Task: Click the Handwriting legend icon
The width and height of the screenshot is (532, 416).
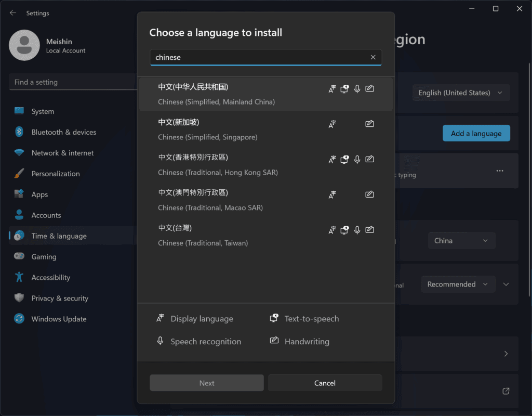Action: tap(274, 341)
